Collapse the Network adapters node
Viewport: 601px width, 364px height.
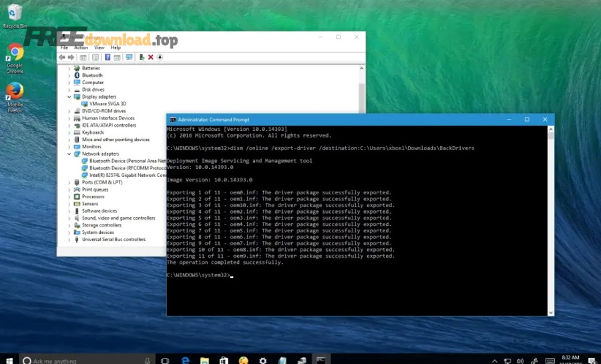click(69, 154)
